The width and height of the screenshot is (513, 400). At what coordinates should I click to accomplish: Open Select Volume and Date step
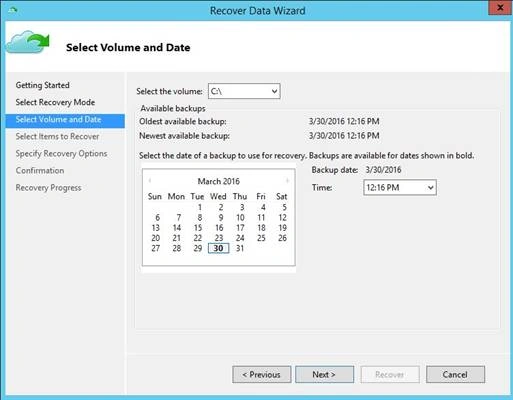[x=65, y=120]
